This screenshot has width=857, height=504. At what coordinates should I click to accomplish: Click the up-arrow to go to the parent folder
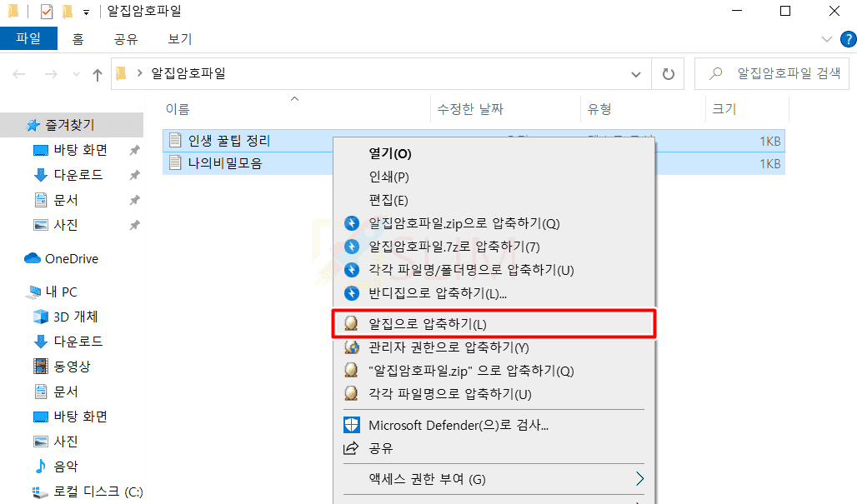[x=98, y=74]
